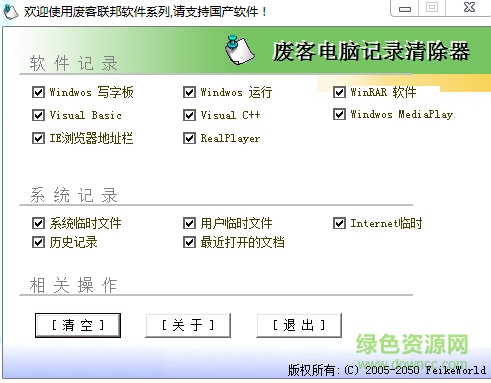The image size is (491, 383).
Task: Click the pinned-note logo in the header banner
Action: click(x=239, y=50)
